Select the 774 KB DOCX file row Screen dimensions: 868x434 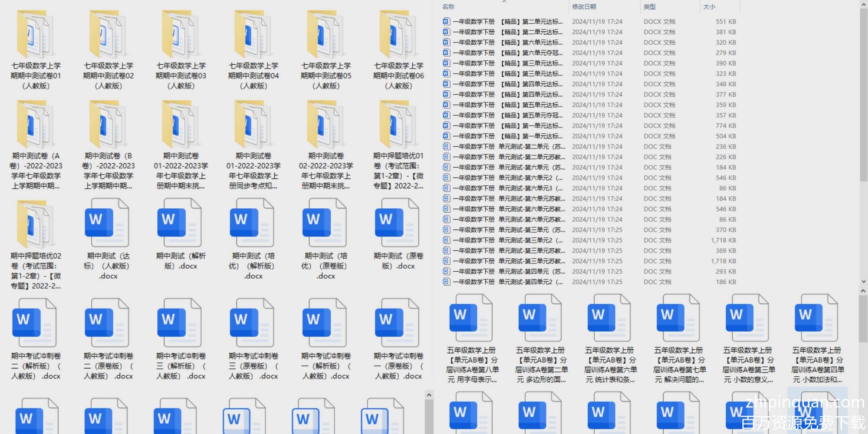tap(589, 126)
